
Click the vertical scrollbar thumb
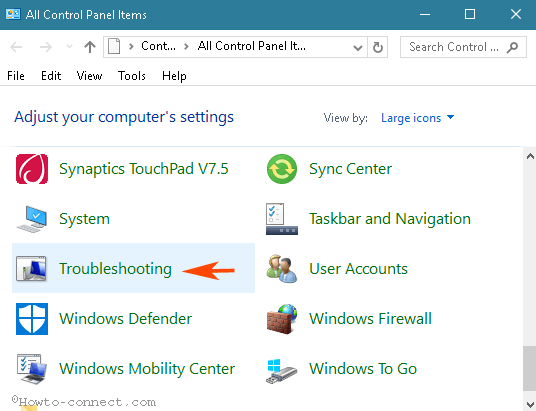tap(530, 369)
